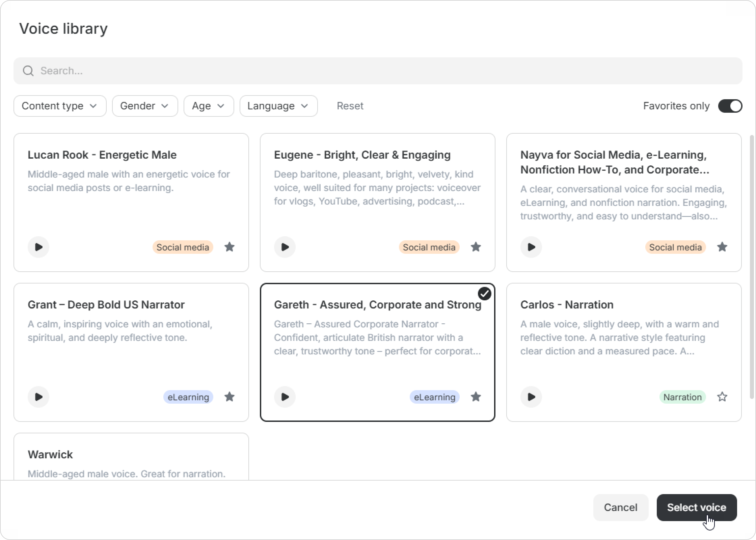Image resolution: width=756 pixels, height=540 pixels.
Task: Confirm with the Select voice button
Action: pos(697,508)
